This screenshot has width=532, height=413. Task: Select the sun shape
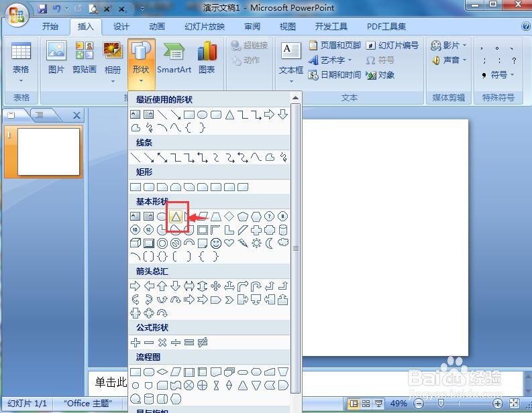coord(256,243)
